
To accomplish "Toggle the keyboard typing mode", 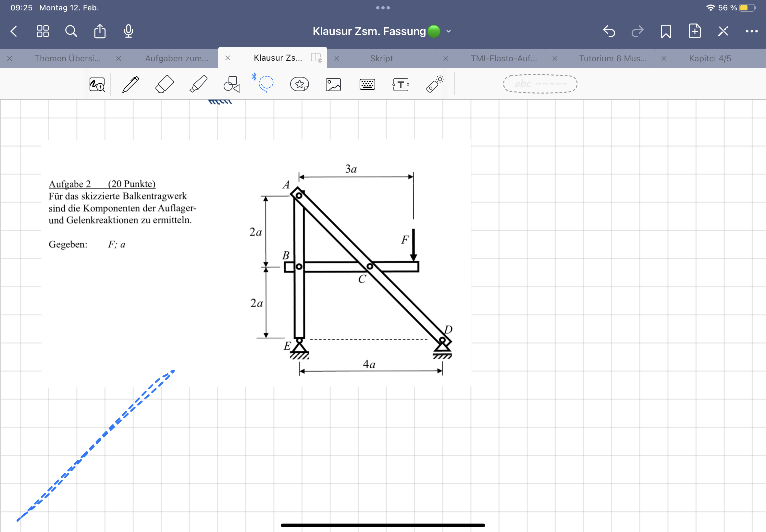I will point(367,85).
